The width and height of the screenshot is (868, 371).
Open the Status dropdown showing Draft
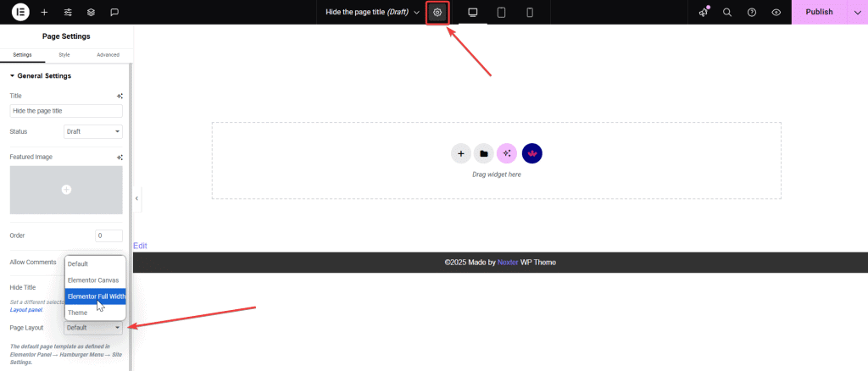coord(93,132)
